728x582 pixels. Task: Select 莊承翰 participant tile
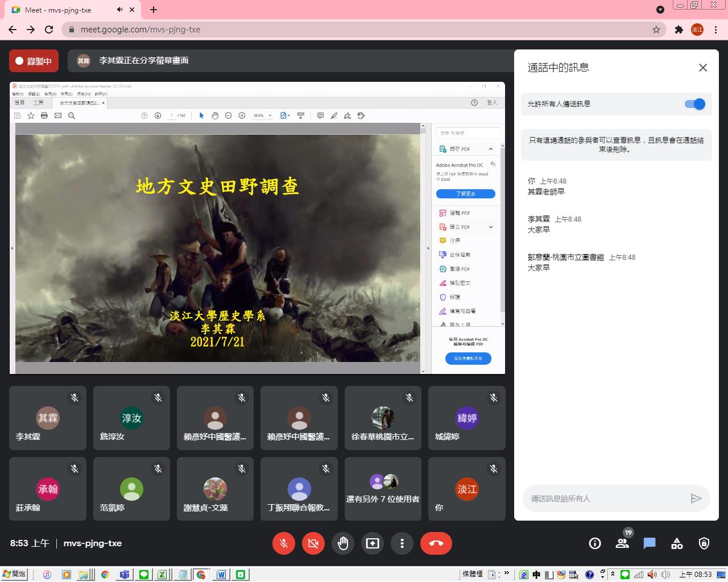pos(48,489)
